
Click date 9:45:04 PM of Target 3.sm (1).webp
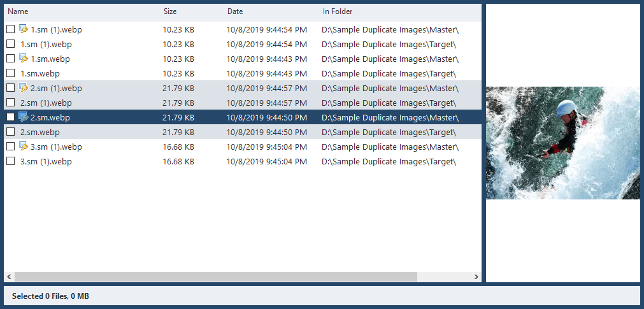pos(267,161)
